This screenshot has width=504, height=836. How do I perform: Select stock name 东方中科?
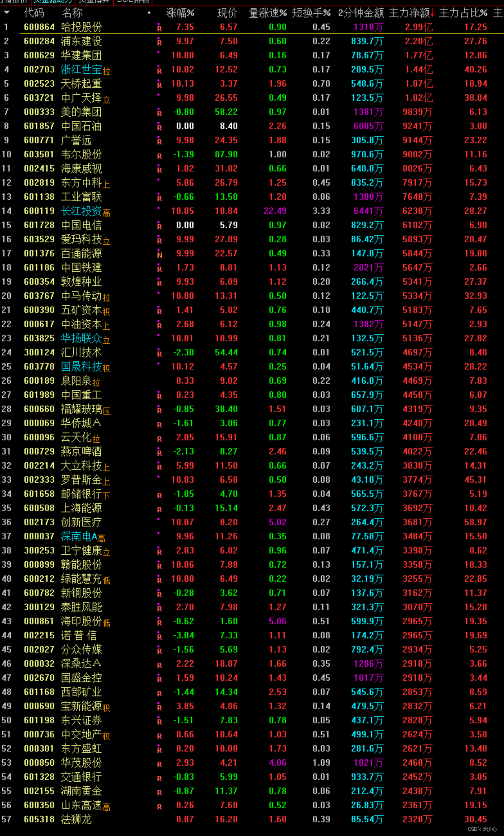(81, 183)
